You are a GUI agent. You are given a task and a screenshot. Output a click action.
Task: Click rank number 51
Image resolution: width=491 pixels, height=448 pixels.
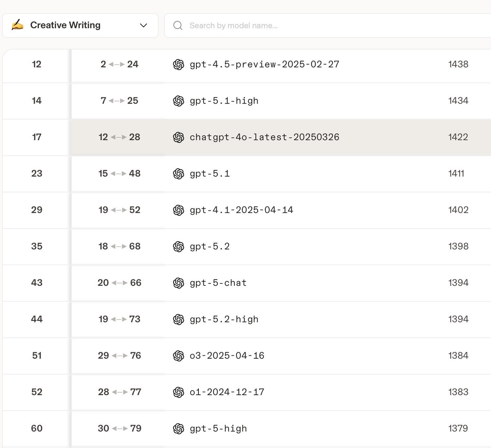[36, 356]
